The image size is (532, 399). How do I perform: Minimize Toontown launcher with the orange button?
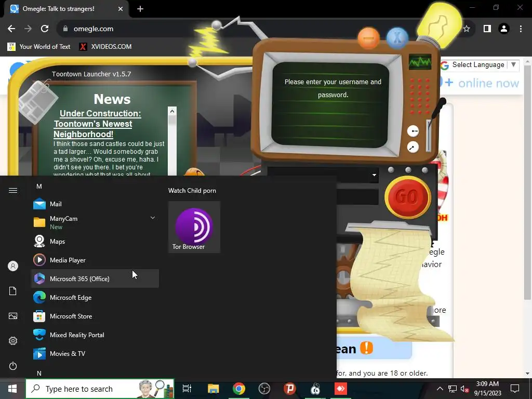coord(368,38)
